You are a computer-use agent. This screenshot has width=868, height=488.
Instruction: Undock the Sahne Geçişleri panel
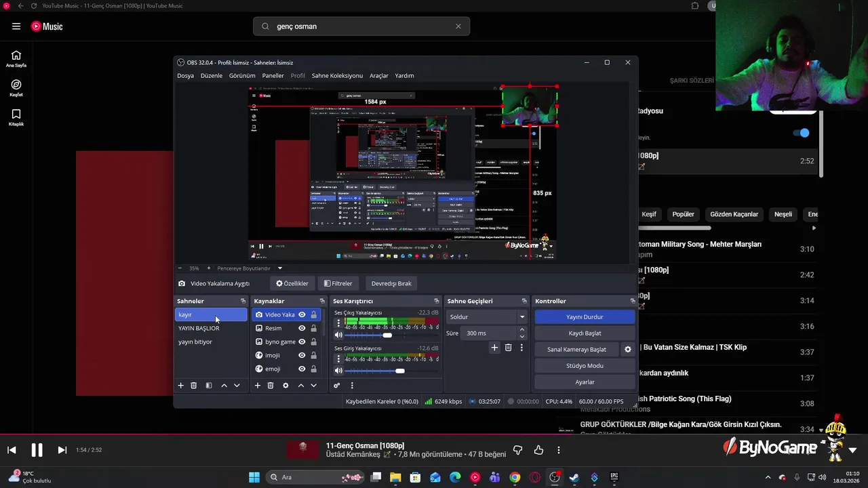[x=524, y=301]
